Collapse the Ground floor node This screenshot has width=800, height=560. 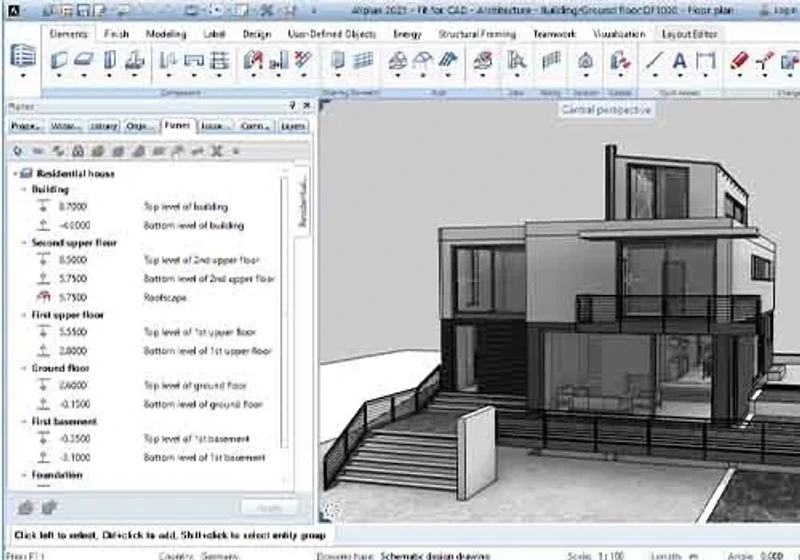tap(23, 368)
